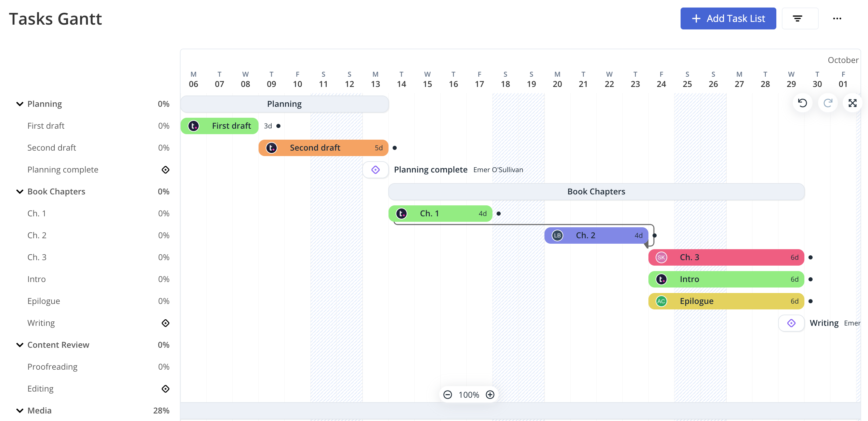This screenshot has width=868, height=421.
Task: Zoom out on the timeline
Action: [x=448, y=394]
